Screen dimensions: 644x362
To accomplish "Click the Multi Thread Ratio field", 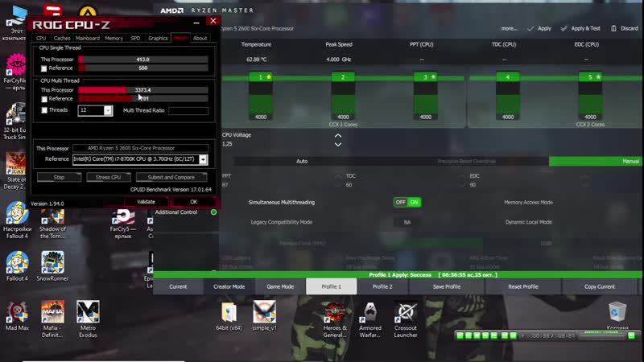I will (x=188, y=110).
